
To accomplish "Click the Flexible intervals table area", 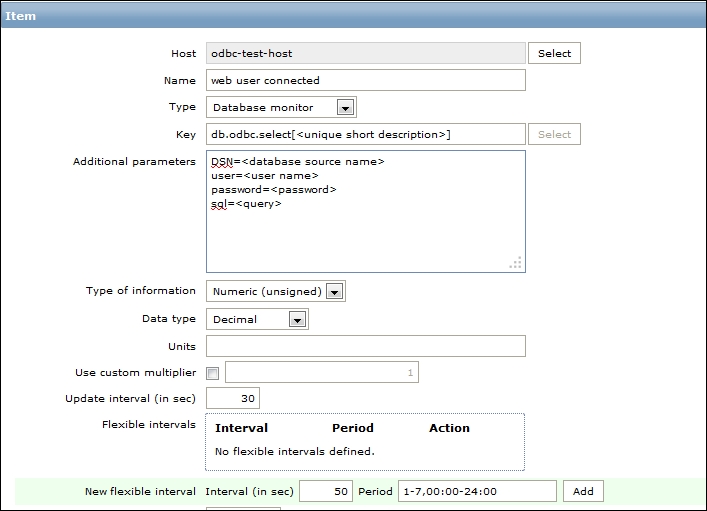I will click(365, 441).
